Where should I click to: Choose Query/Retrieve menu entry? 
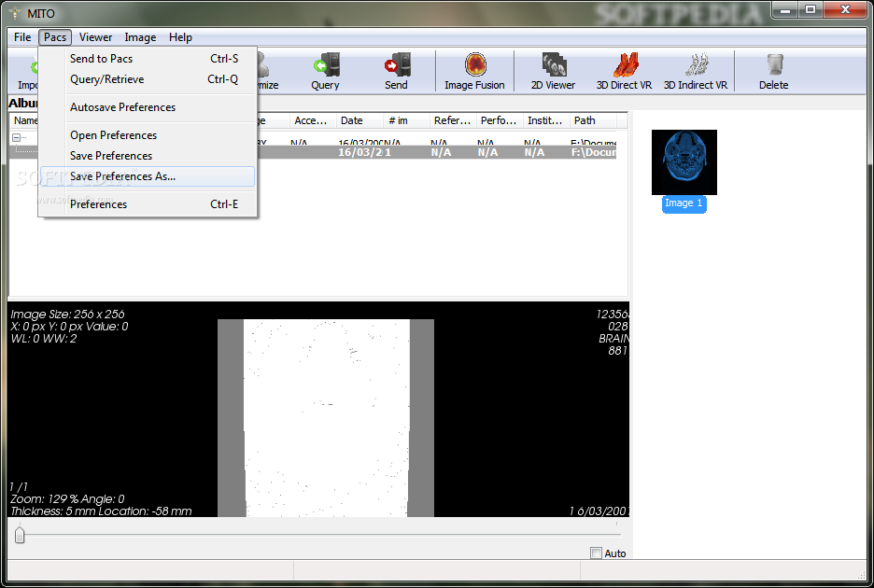[x=148, y=79]
